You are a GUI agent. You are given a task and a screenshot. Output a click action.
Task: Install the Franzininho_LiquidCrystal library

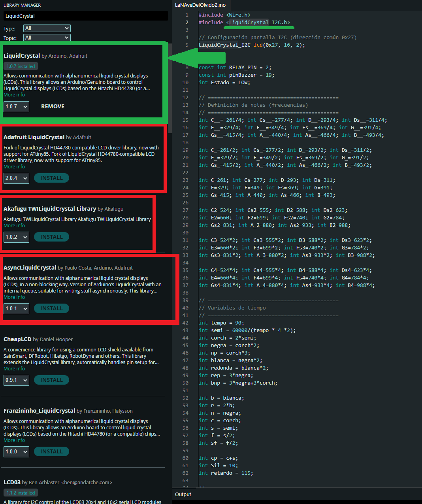(x=51, y=451)
